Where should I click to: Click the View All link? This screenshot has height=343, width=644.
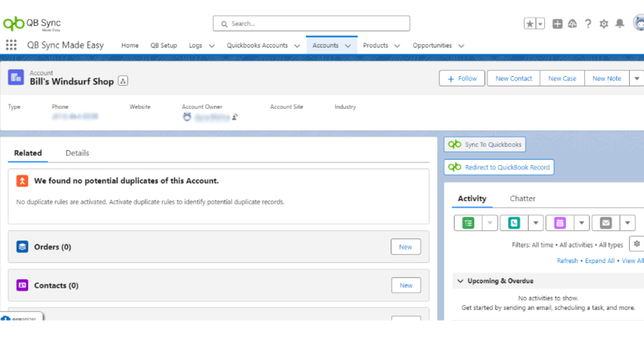[633, 260]
